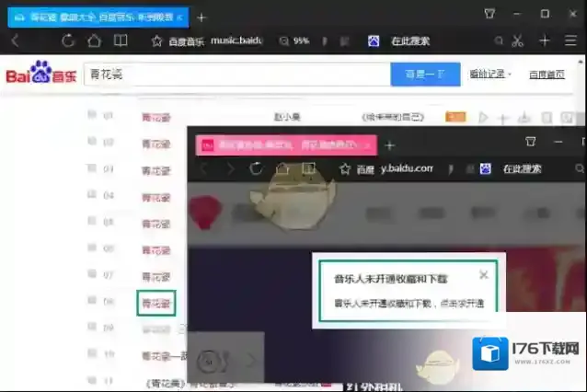Click the magnifier search icon in music.baidu toolbar
The width and height of the screenshot is (587, 392).
[499, 40]
